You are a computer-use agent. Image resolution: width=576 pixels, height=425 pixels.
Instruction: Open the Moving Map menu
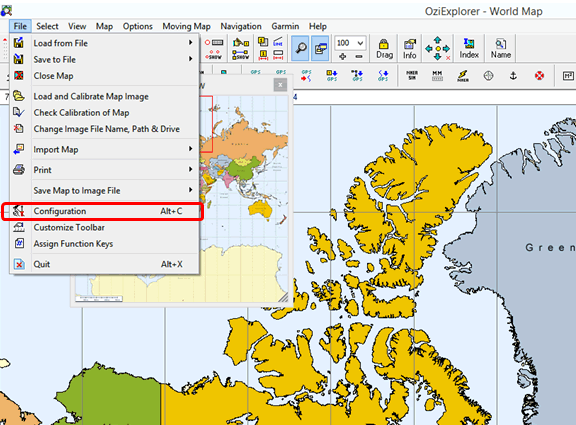(186, 26)
